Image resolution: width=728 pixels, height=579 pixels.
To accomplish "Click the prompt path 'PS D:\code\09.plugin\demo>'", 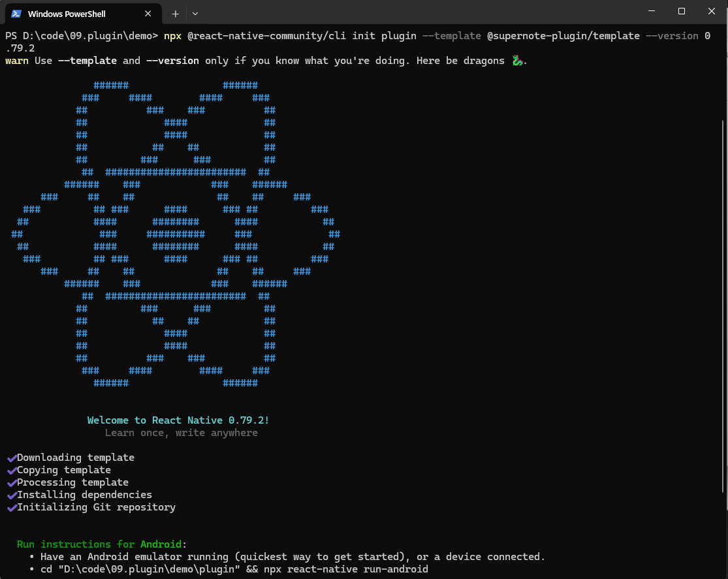I will pos(82,36).
